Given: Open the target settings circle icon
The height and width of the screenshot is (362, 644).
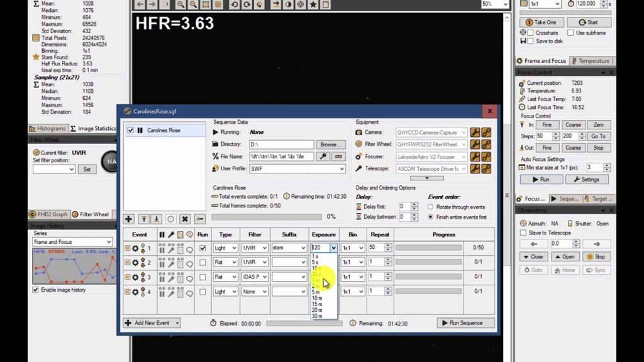Looking at the screenshot, I should (x=170, y=219).
